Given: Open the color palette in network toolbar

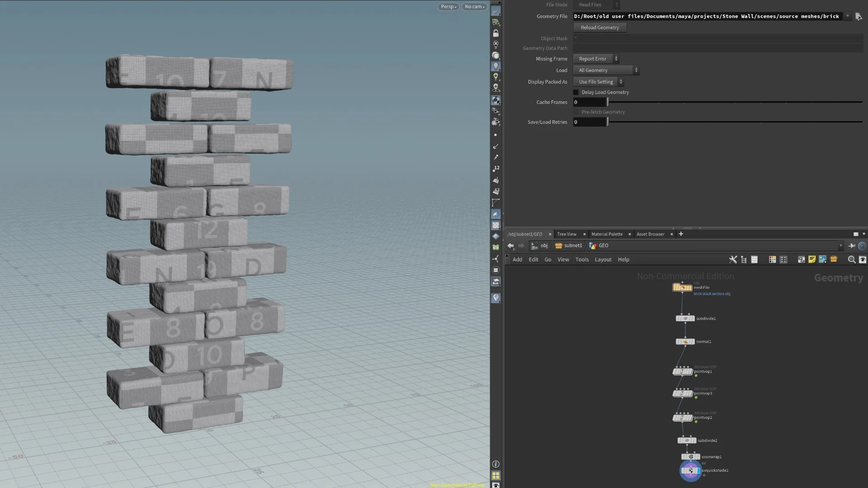Looking at the screenshot, I should (772, 259).
